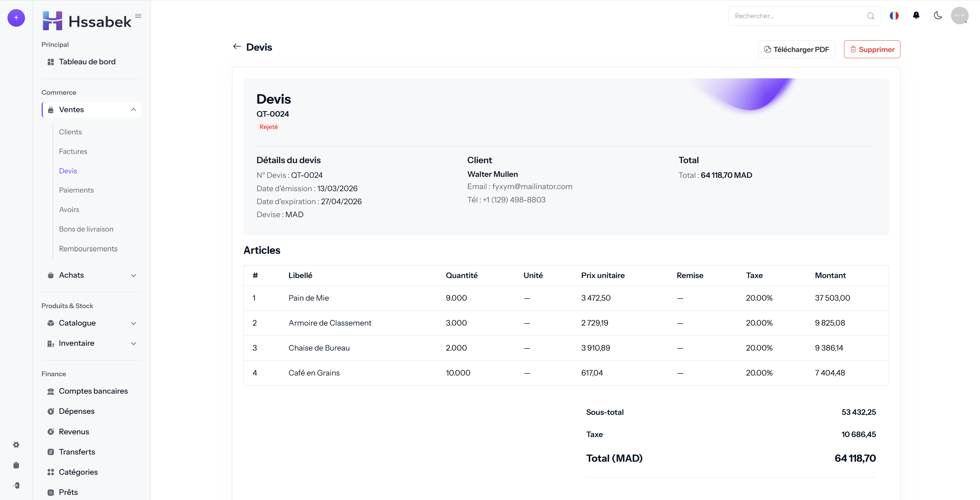Expand the Inventaire menu chevron
Viewport: 980px width, 500px height.
pos(134,343)
